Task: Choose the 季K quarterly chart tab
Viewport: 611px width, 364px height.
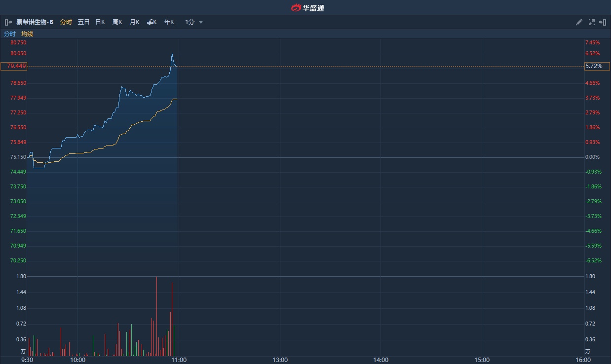Action: click(x=152, y=22)
